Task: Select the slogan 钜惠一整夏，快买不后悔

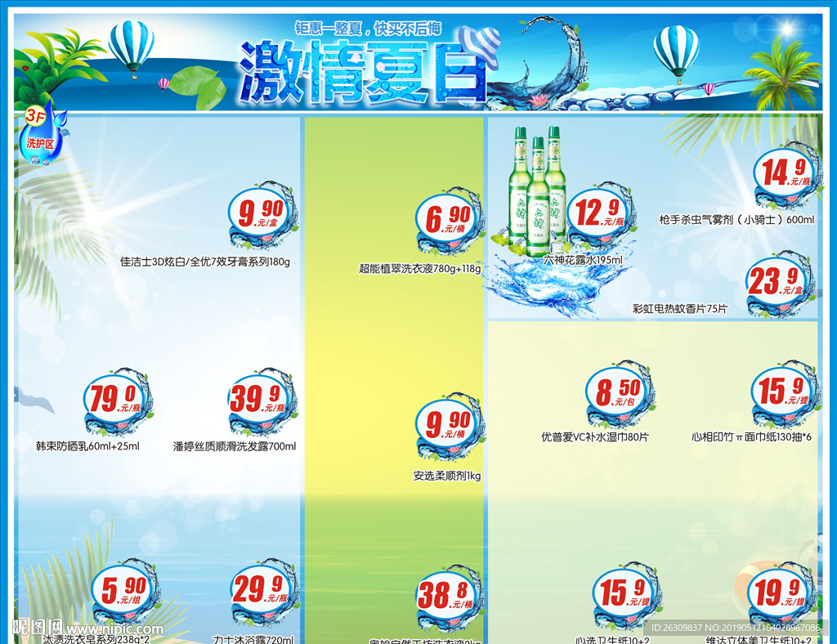Action: (369, 28)
